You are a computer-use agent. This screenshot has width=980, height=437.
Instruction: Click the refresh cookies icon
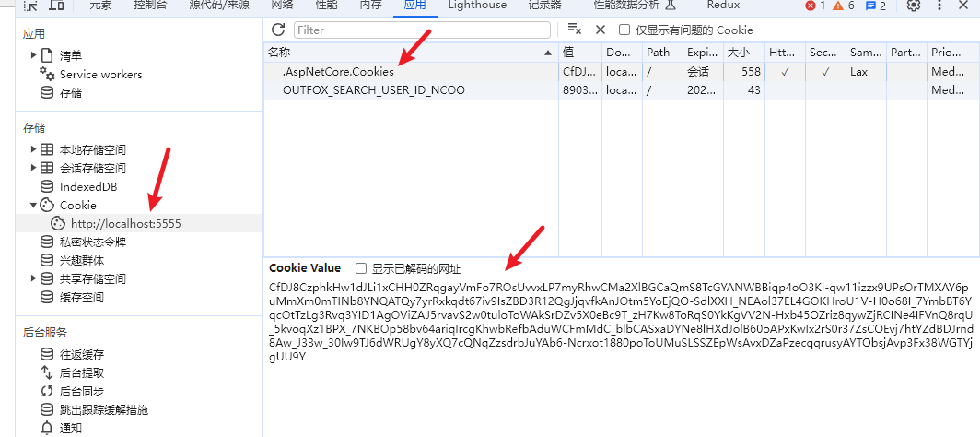click(278, 30)
